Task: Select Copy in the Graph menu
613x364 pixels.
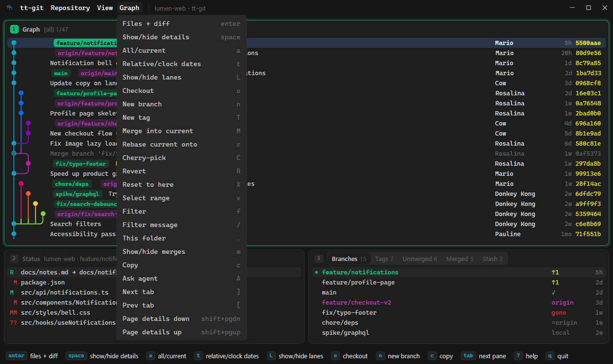Action: 182,265
